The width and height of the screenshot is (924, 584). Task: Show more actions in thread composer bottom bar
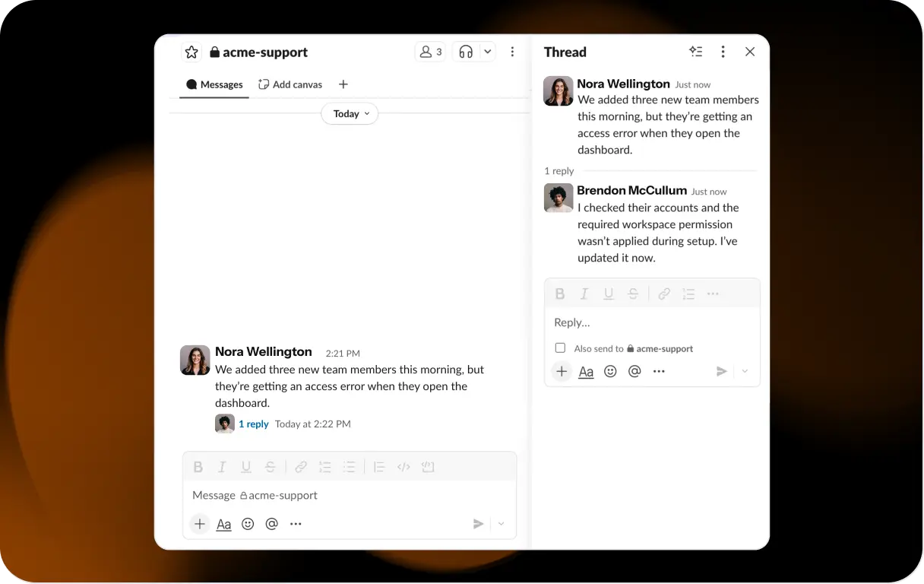point(659,371)
